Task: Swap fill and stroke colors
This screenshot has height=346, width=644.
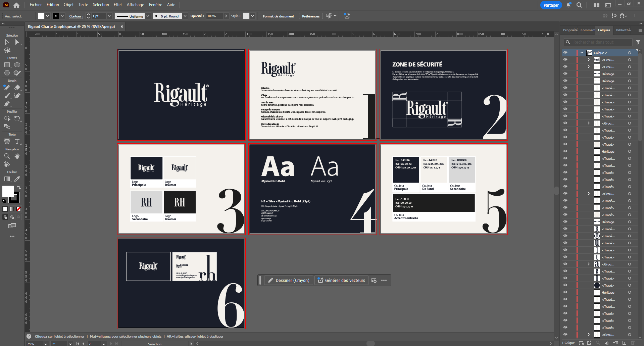Action: pos(19,187)
